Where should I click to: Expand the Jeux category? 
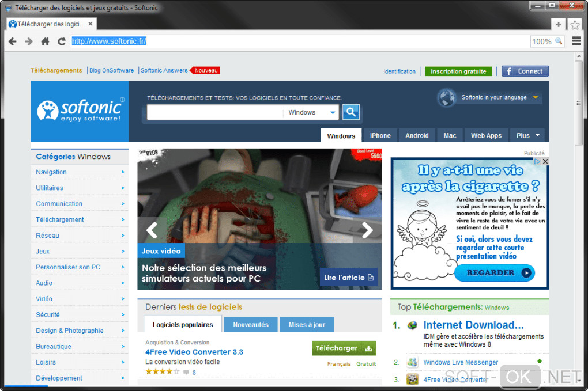coord(123,251)
